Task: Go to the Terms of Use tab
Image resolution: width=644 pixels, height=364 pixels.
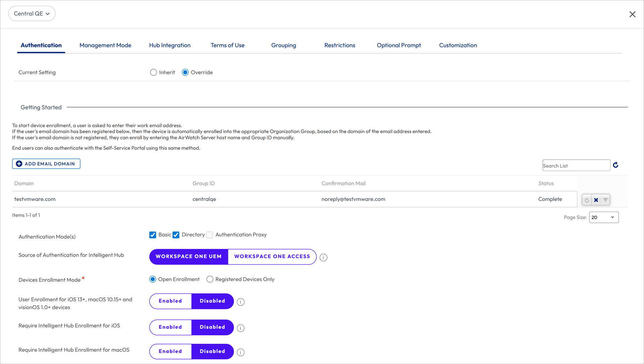Action: 228,45
